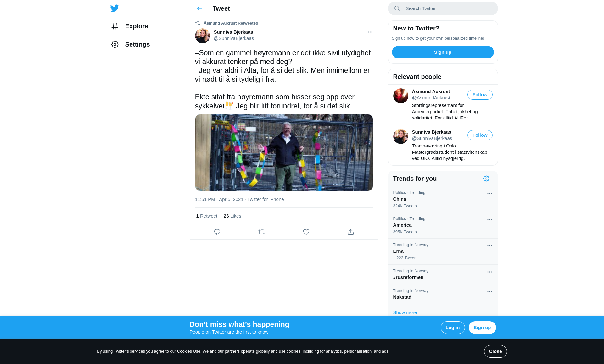Close the cookie notice
Viewport: 604px width, 364px height.
coord(495,351)
